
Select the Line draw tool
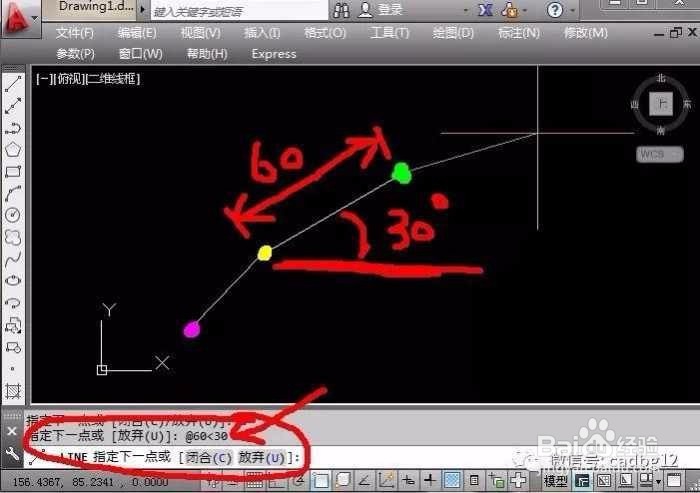13,84
